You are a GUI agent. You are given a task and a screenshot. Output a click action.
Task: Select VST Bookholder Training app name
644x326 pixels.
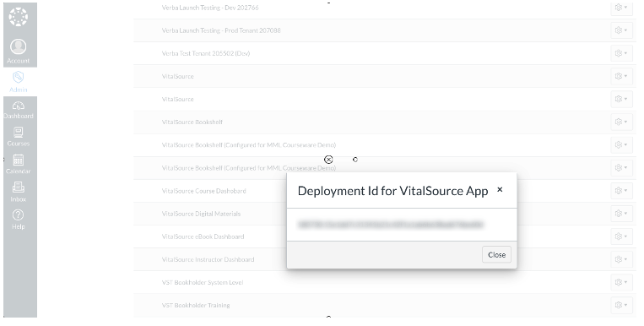click(x=196, y=306)
